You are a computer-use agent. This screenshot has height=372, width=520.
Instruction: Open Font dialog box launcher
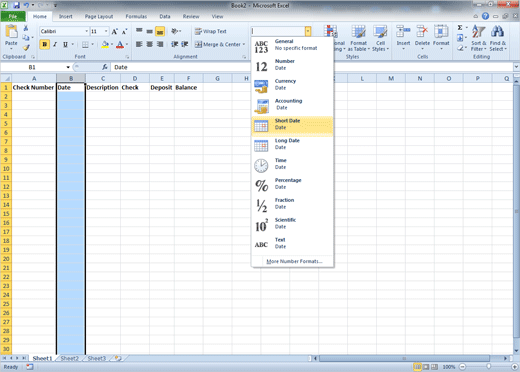127,57
